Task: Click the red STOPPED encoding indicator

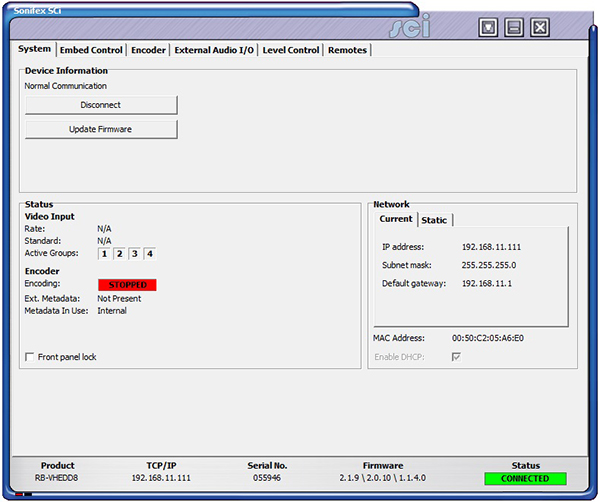Action: click(127, 285)
